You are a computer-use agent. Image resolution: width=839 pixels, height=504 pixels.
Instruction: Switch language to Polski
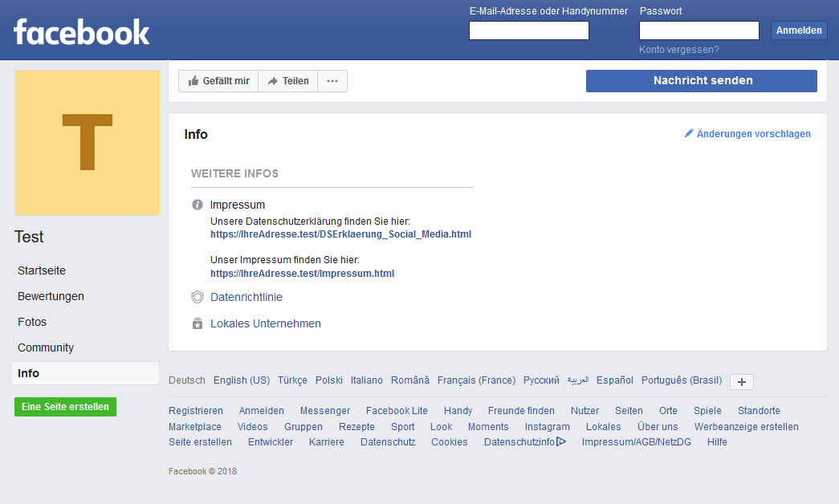pyautogui.click(x=329, y=380)
